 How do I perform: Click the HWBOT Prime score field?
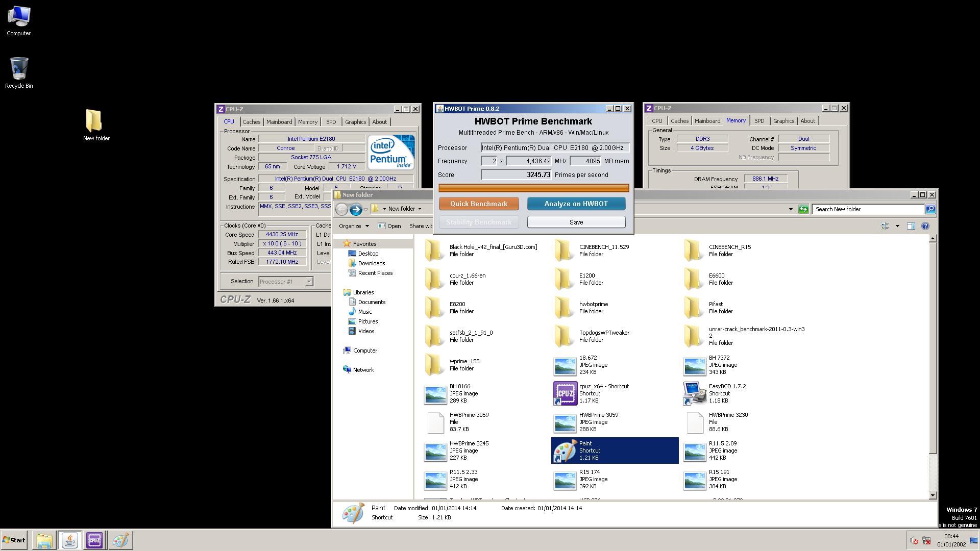[x=516, y=174]
